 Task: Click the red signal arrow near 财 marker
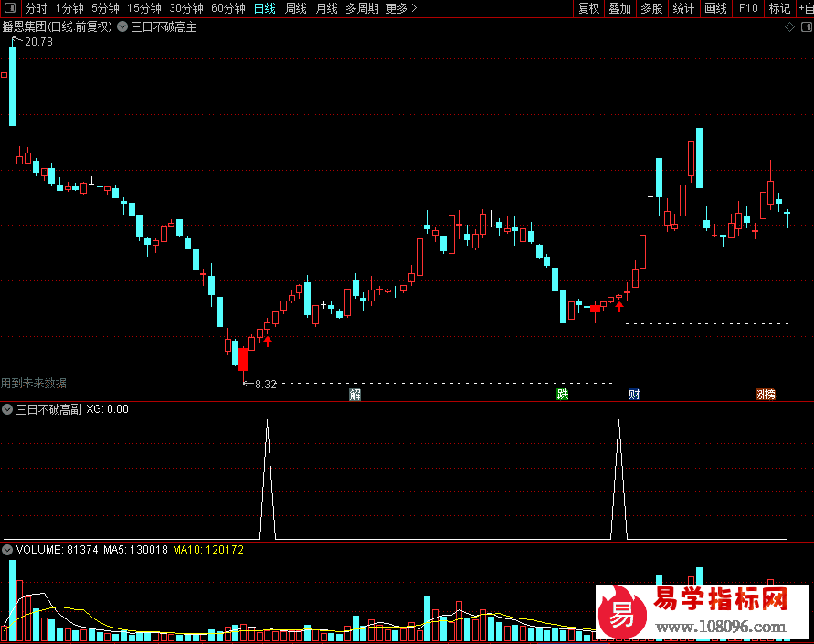pos(619,306)
